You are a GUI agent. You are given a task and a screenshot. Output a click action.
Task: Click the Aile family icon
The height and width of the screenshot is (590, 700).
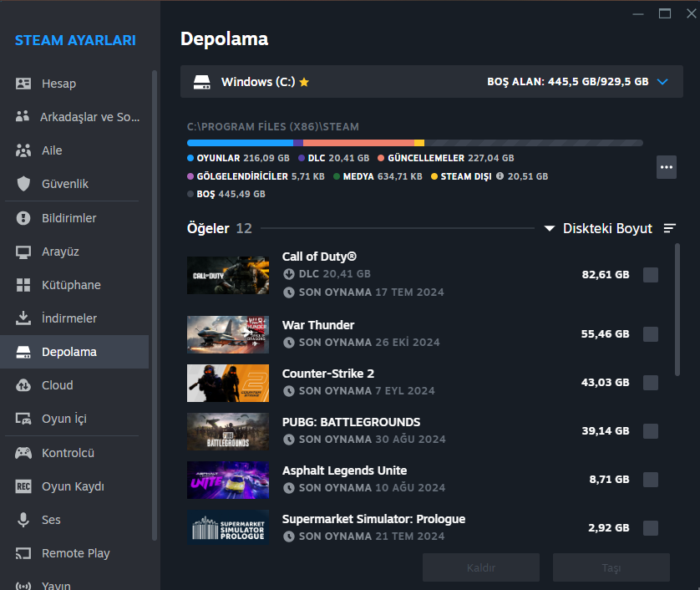tap(23, 150)
